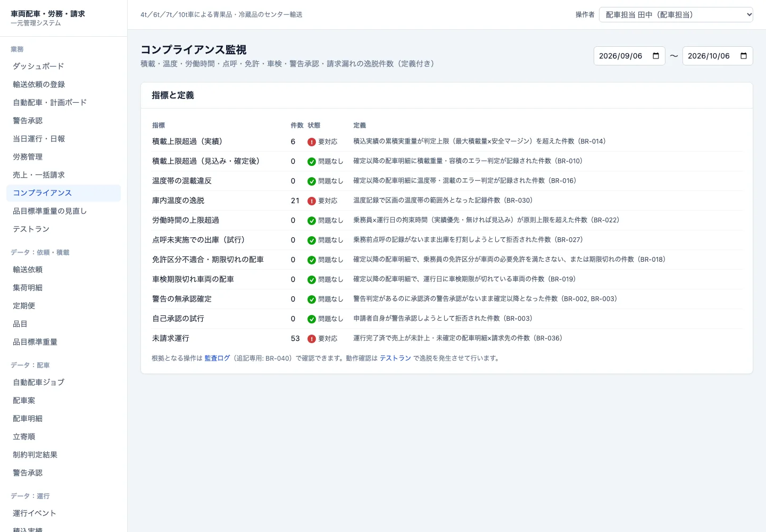This screenshot has height=532, width=766.
Task: Open 運行イベント data list
Action: (64, 513)
